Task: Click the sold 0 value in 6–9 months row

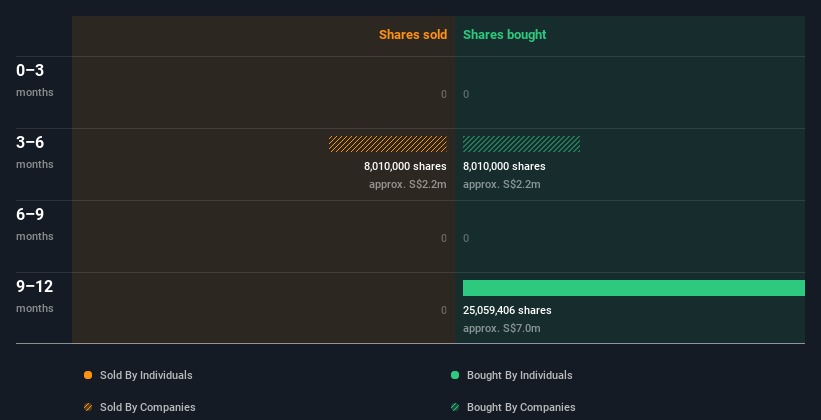Action: point(444,238)
